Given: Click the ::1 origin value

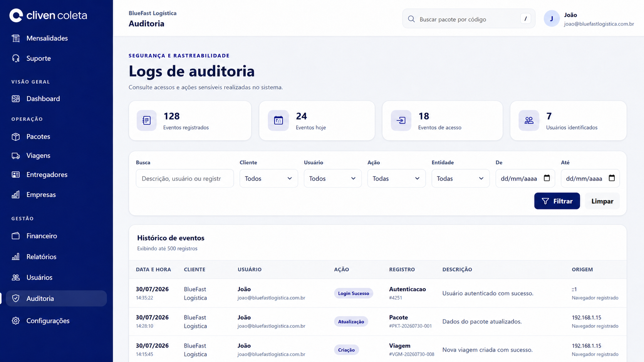Looking at the screenshot, I should [574, 289].
